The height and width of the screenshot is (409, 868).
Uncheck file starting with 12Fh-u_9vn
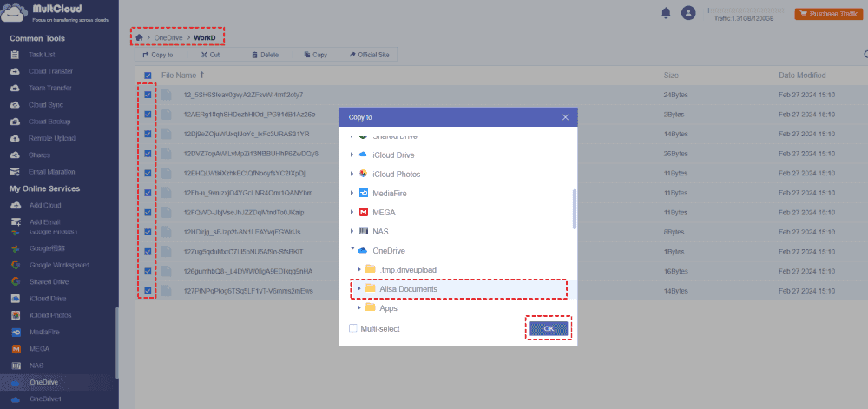148,193
